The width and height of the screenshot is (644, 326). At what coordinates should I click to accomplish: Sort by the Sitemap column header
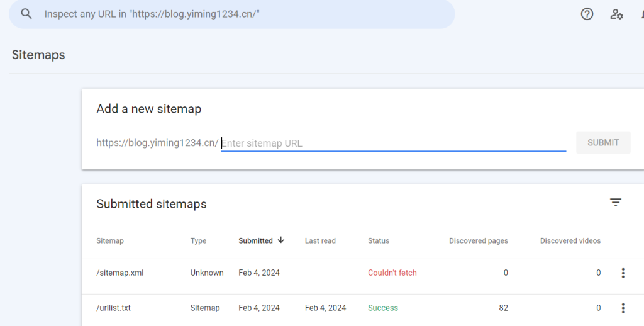(x=110, y=241)
